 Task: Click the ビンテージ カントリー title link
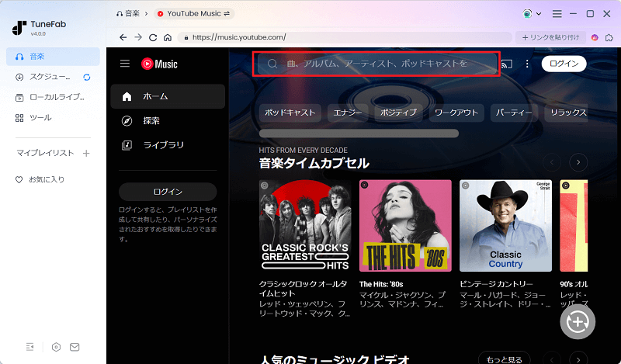pyautogui.click(x=496, y=284)
